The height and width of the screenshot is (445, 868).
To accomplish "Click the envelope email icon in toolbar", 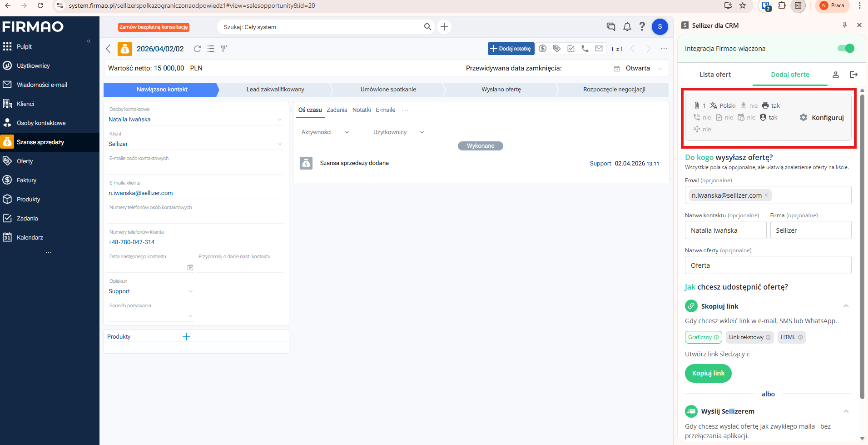I will point(599,49).
